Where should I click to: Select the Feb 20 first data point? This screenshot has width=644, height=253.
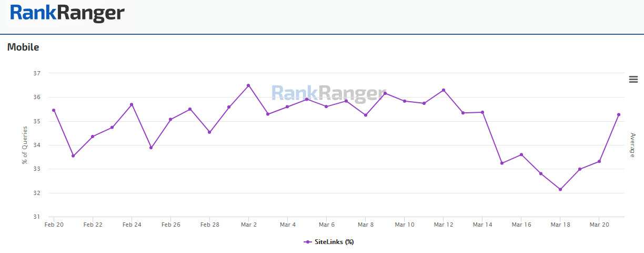(54, 110)
